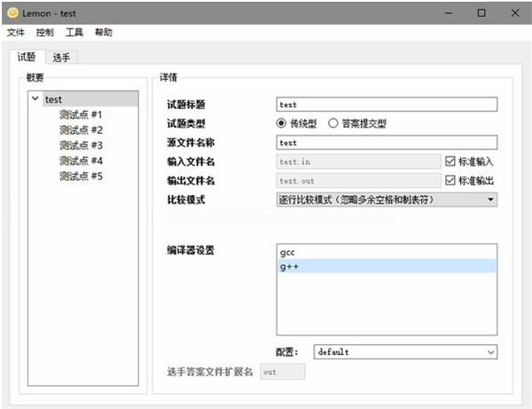Switch to the 选手 tab
The height and width of the screenshot is (409, 532).
click(x=61, y=58)
